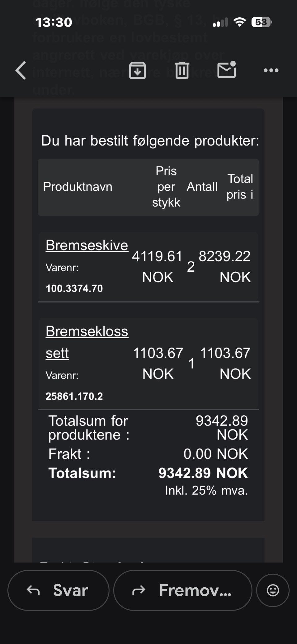Tap the Svar reply button
Screen dimensions: 297x644
click(x=58, y=590)
